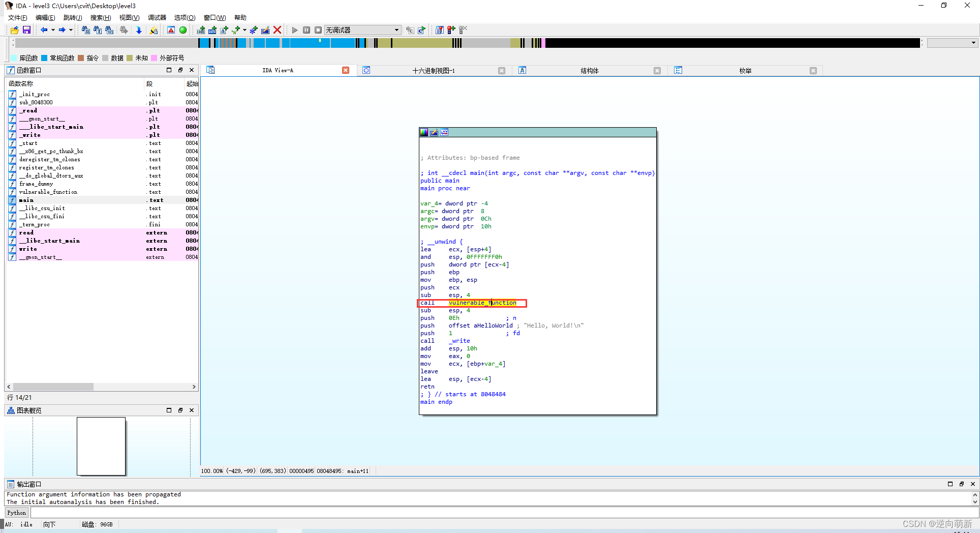Open the forward-history dropdown arrow
The width and height of the screenshot is (980, 533).
tap(71, 30)
